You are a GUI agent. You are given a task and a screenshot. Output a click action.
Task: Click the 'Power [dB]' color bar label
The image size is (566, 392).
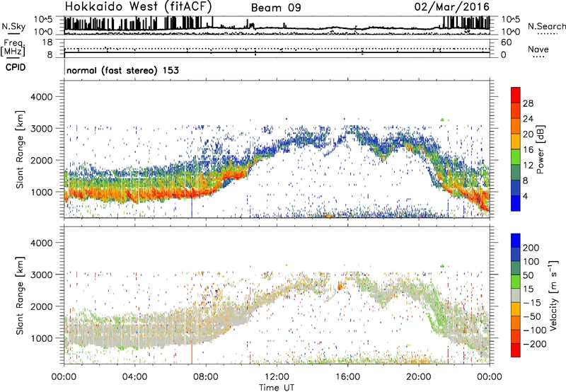pos(540,149)
